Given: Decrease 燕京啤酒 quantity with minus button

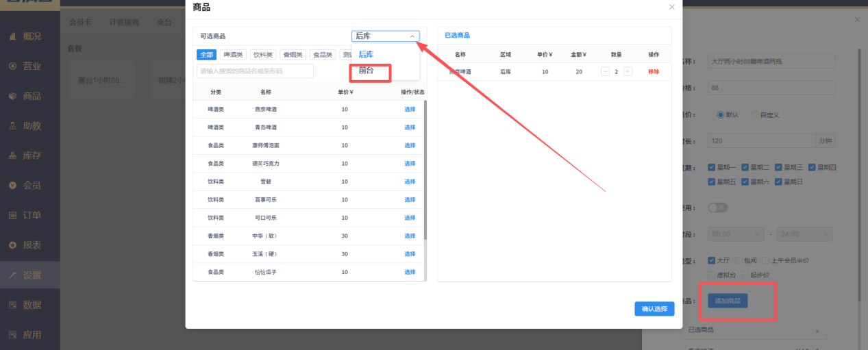Looking at the screenshot, I should [x=605, y=71].
